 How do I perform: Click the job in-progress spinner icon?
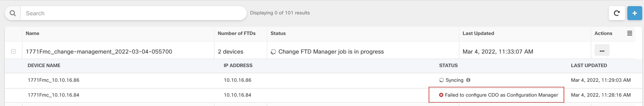click(x=273, y=52)
